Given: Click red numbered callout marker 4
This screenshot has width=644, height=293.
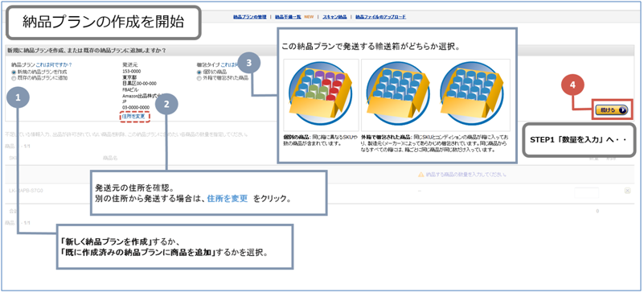Looking at the screenshot, I should click(x=572, y=85).
